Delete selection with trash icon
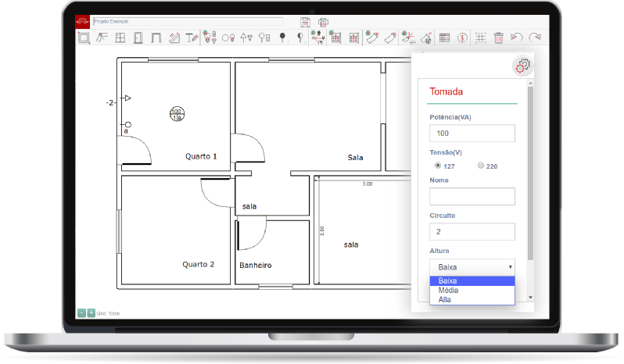This screenshot has height=364, width=624. coord(499,37)
